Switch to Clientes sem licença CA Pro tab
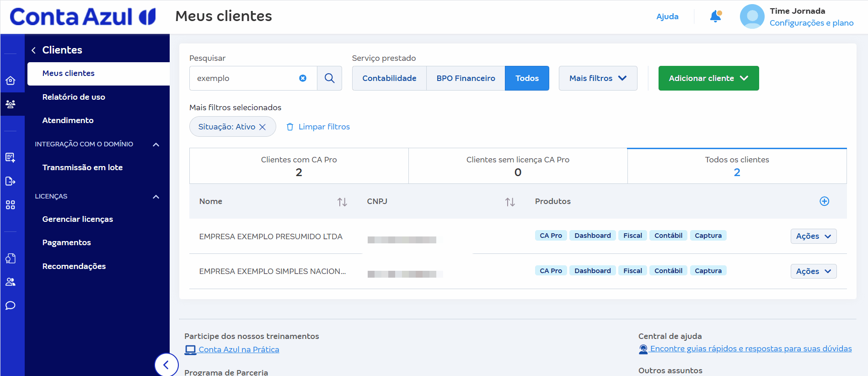 tap(518, 166)
